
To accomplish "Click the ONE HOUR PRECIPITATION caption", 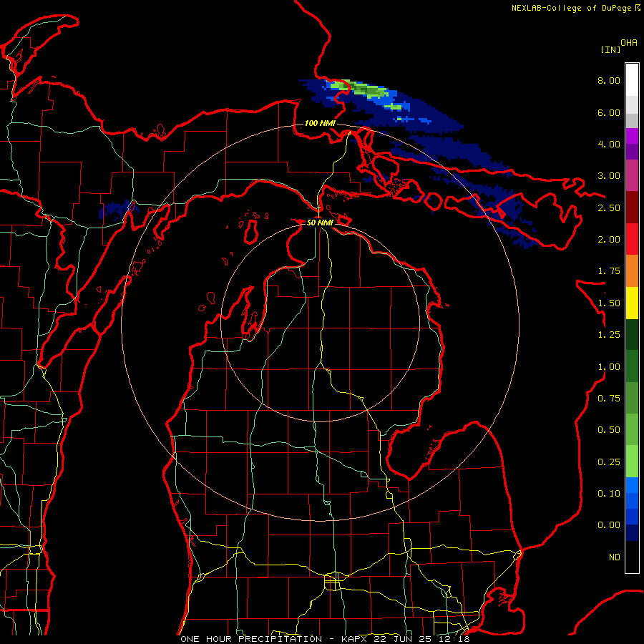I will [x=251, y=639].
